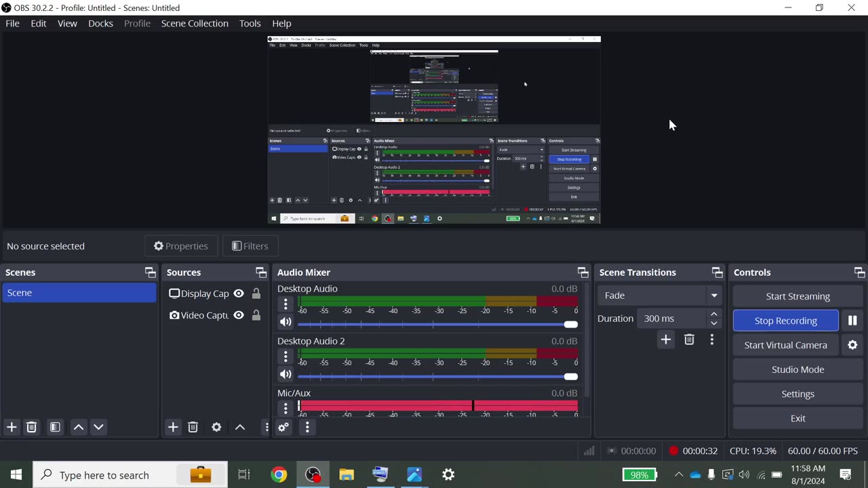Image resolution: width=868 pixels, height=488 pixels.
Task: Add a new source with the plus icon
Action: [173, 427]
